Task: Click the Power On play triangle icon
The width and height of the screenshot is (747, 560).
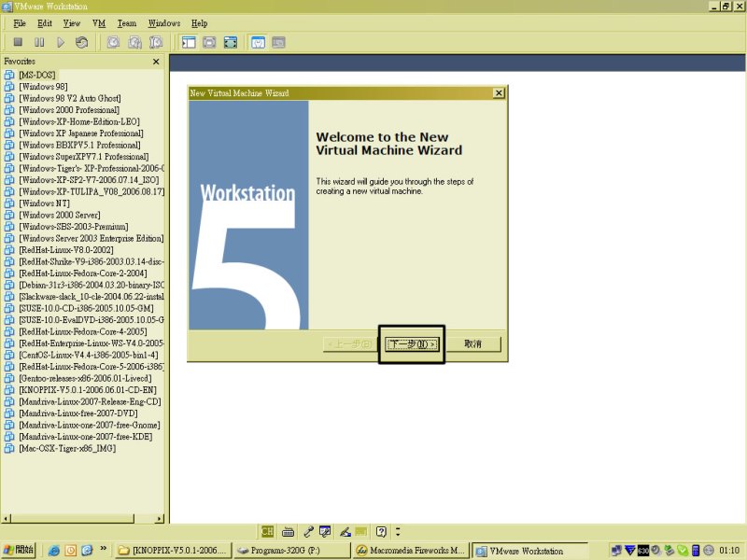Action: tap(61, 42)
